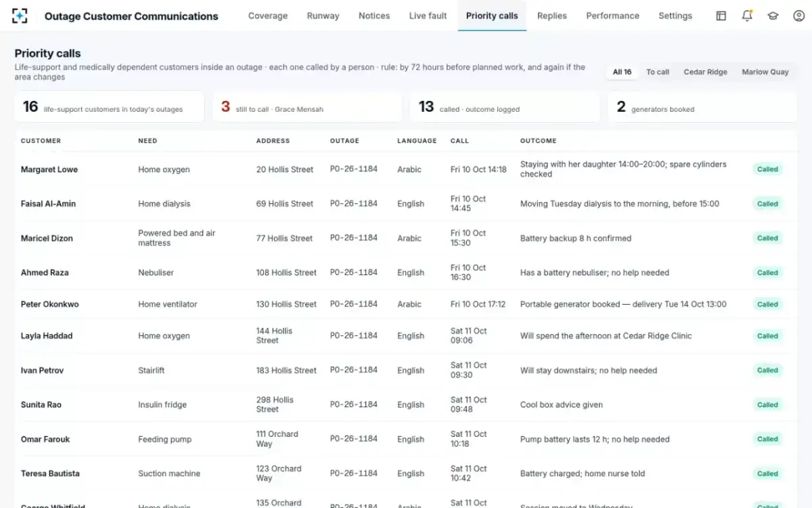Select customer Teresa Bautista
The width and height of the screenshot is (812, 508).
click(x=50, y=474)
